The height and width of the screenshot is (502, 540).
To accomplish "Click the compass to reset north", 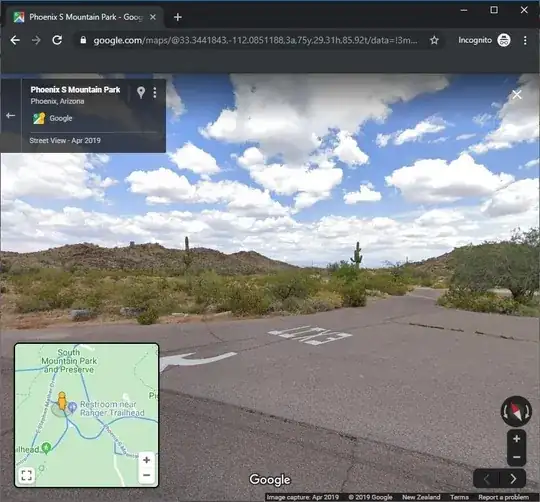I will [x=516, y=411].
